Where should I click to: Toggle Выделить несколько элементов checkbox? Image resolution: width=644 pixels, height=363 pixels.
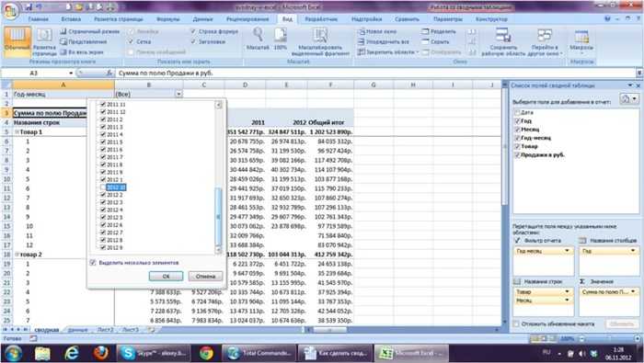coord(93,263)
